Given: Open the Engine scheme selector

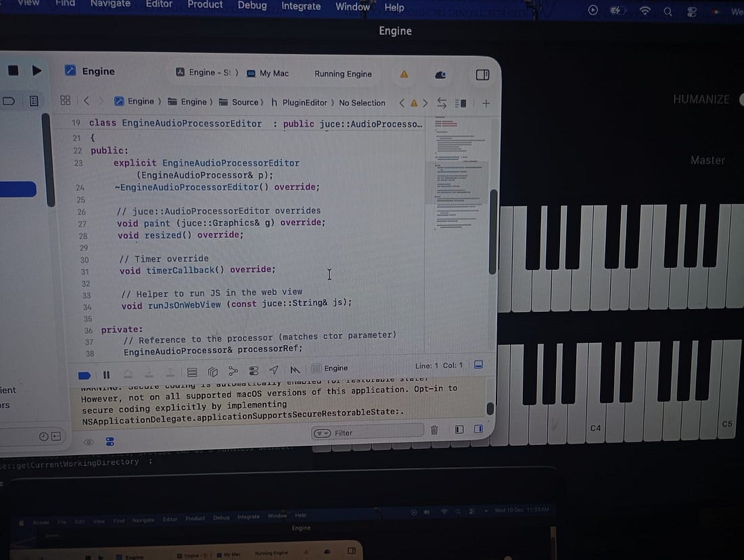Looking at the screenshot, I should tap(208, 72).
